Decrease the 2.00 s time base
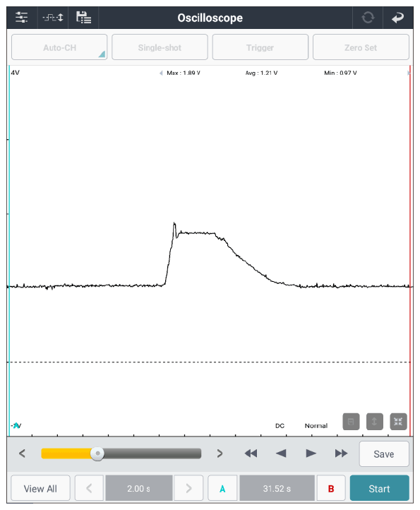The width and height of the screenshot is (420, 510). point(89,488)
